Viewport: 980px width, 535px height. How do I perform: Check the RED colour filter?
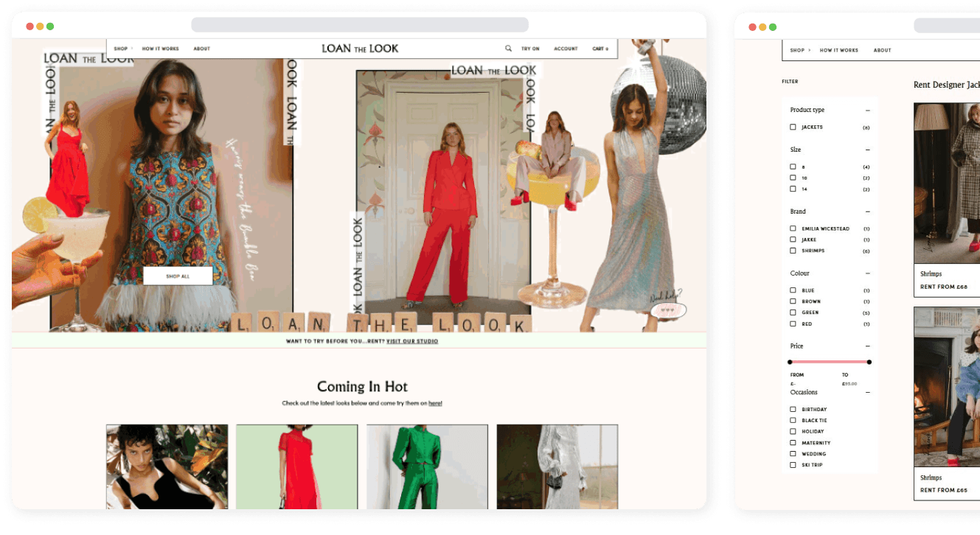[x=793, y=323]
